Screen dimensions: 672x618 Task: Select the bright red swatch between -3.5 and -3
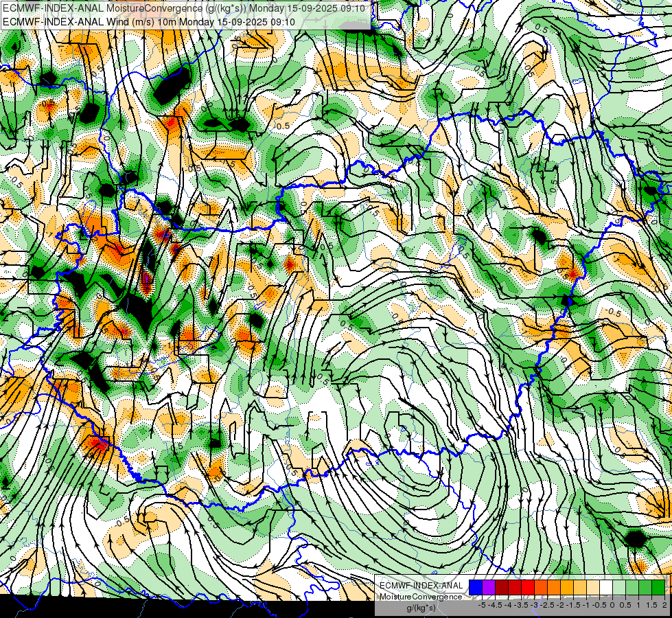tap(528, 588)
